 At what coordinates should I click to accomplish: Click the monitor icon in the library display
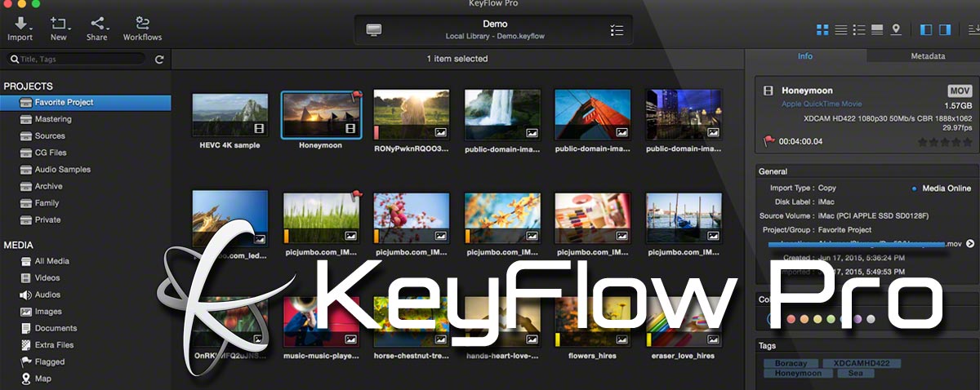pyautogui.click(x=374, y=30)
